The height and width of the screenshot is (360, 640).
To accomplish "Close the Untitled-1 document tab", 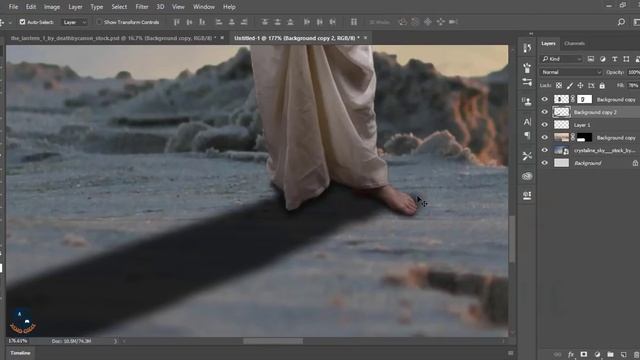I will tap(365, 38).
